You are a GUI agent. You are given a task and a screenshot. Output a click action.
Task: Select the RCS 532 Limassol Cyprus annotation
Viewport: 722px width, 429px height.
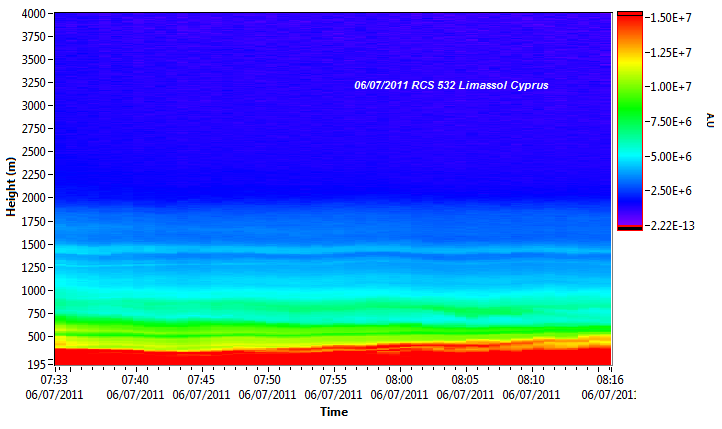[x=451, y=86]
